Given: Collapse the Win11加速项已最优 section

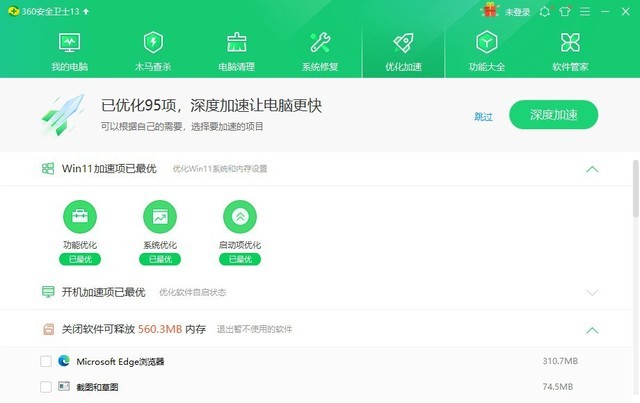Looking at the screenshot, I should coord(592,169).
